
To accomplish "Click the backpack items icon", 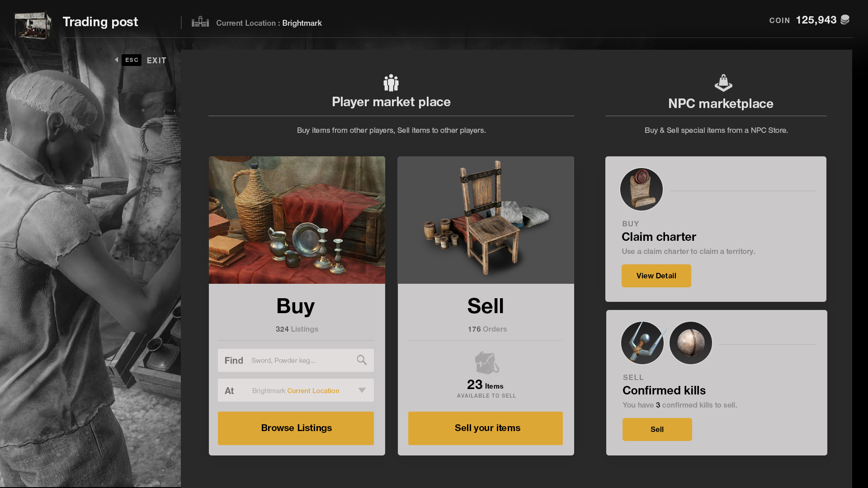I will click(x=486, y=363).
